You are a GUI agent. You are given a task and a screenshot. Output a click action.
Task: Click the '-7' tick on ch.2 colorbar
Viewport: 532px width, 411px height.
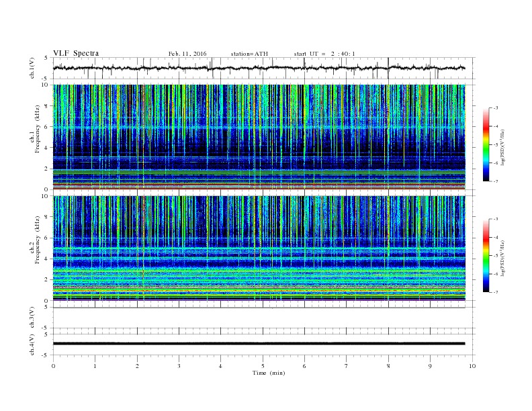496,292
